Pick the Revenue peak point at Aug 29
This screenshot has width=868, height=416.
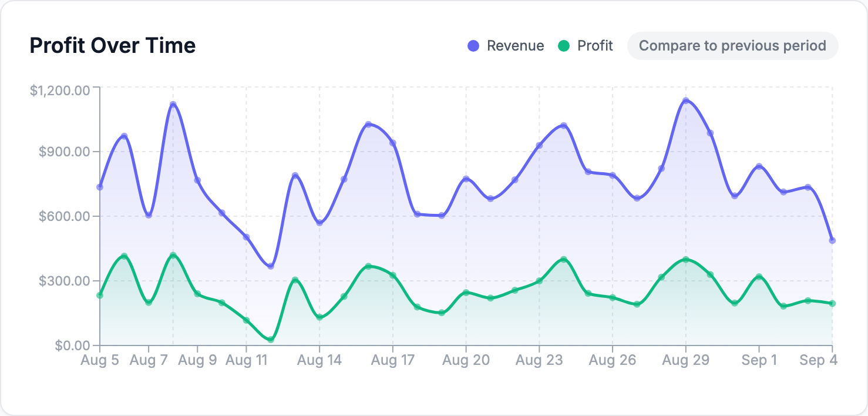pyautogui.click(x=685, y=100)
